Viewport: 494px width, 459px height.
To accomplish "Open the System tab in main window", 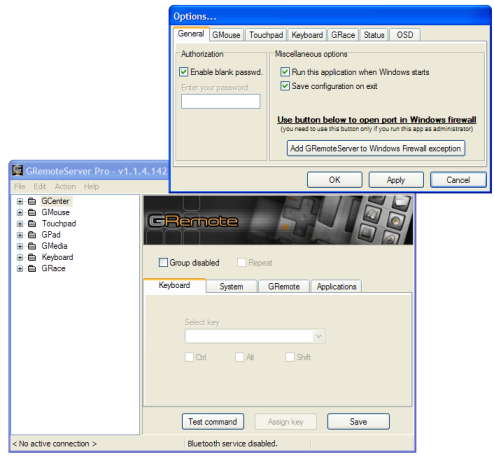I will pos(231,287).
